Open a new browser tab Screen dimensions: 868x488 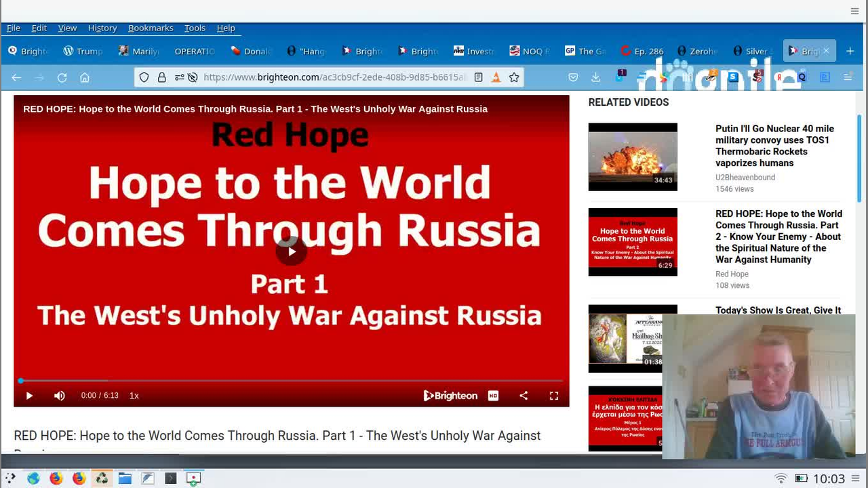850,52
